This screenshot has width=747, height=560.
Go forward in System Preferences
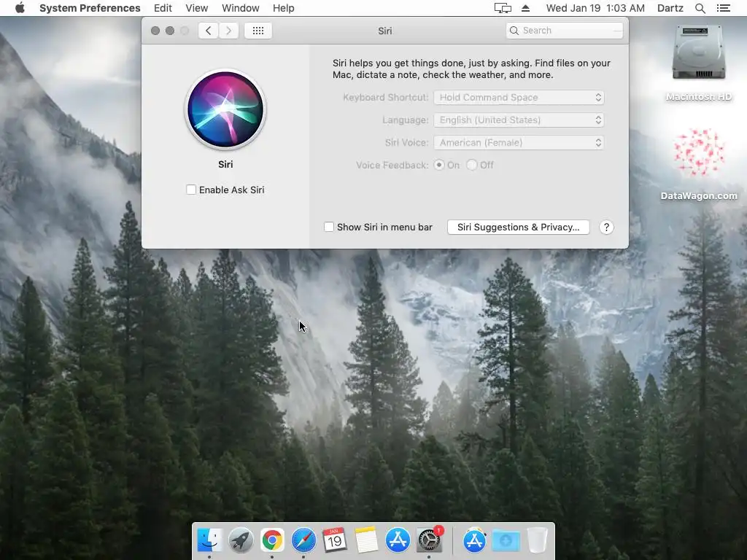[228, 31]
